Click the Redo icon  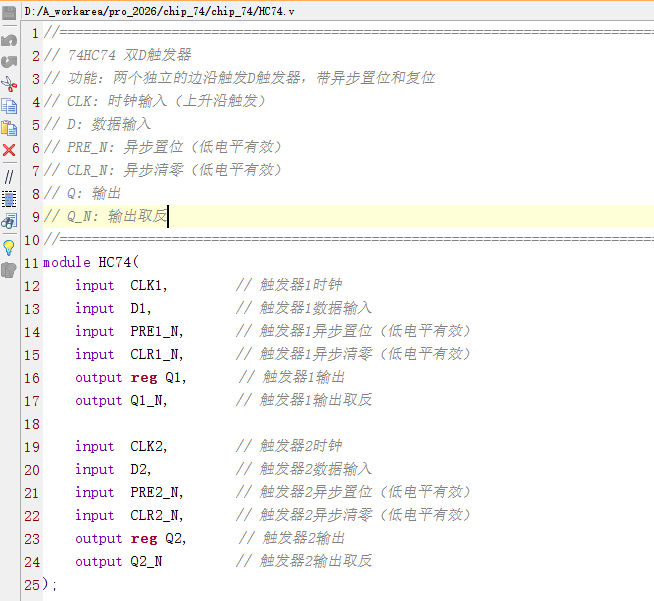point(9,62)
